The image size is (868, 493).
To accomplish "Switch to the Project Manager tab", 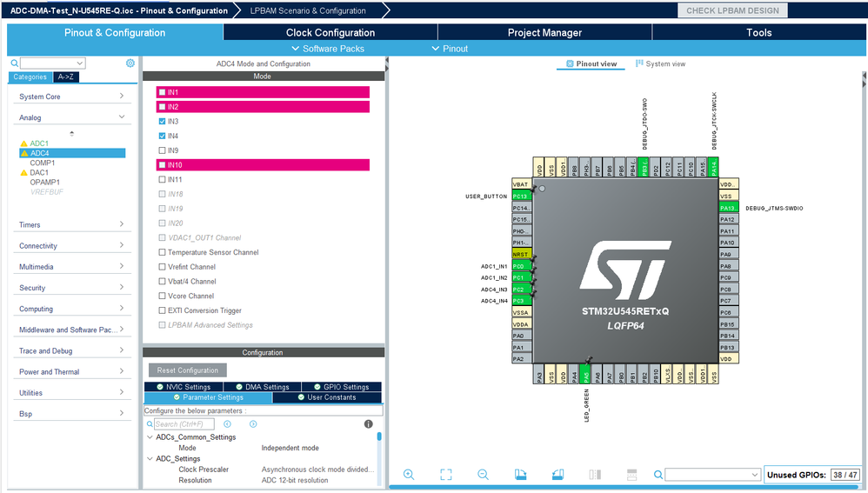I will coord(544,33).
